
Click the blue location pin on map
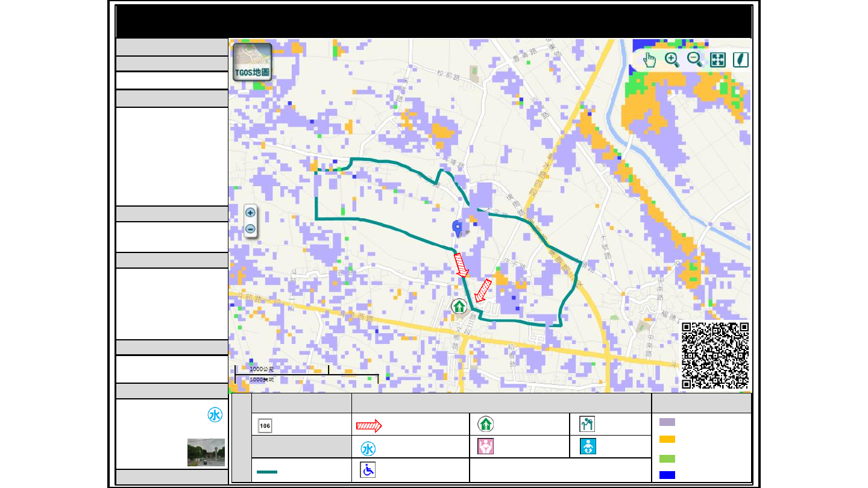458,228
